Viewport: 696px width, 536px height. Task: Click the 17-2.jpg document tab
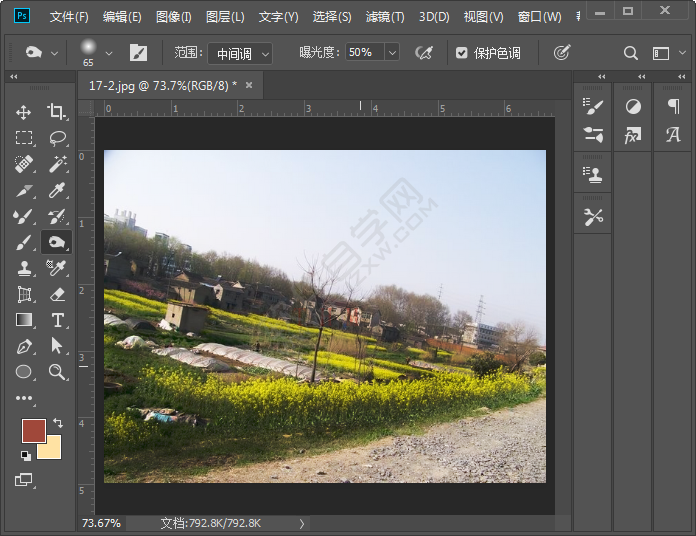coord(162,86)
